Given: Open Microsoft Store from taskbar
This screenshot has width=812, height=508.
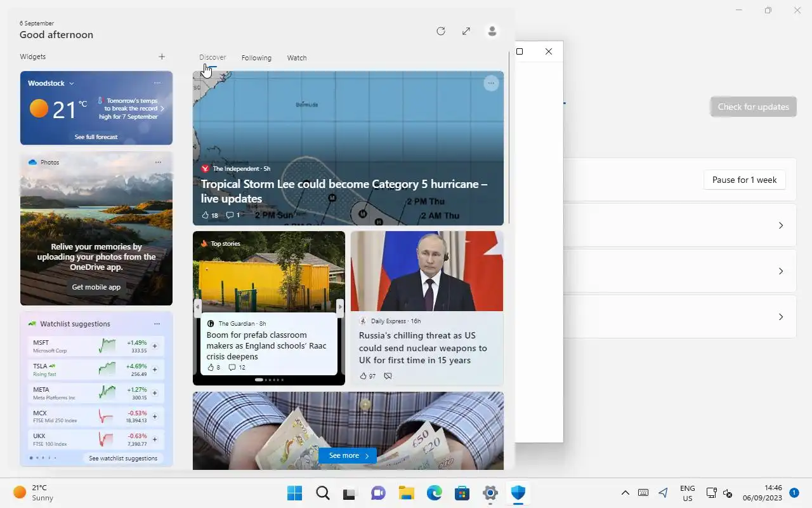Looking at the screenshot, I should coord(462,493).
